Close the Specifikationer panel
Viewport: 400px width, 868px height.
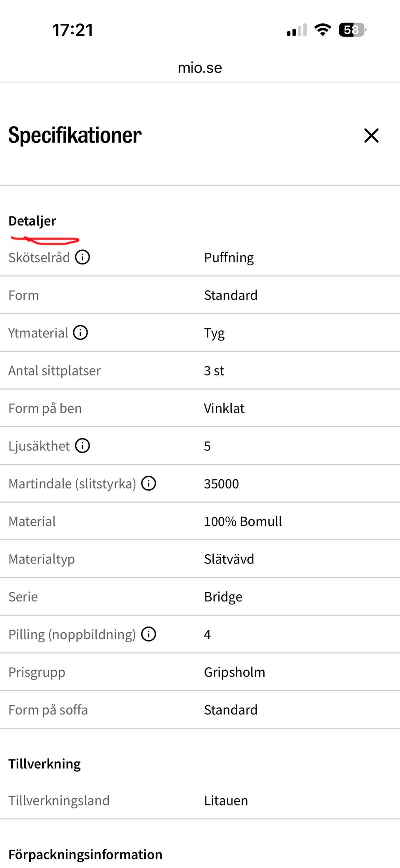pos(371,136)
